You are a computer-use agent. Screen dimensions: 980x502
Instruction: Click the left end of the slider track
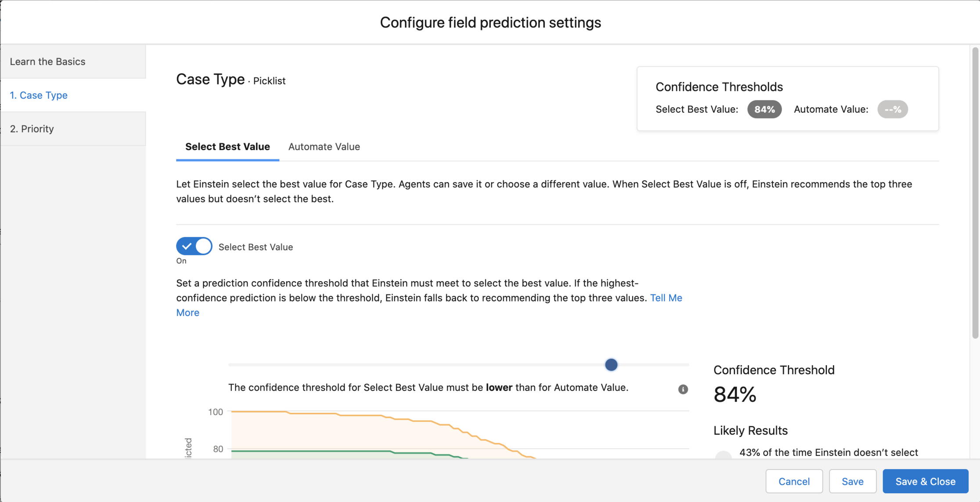(x=231, y=365)
